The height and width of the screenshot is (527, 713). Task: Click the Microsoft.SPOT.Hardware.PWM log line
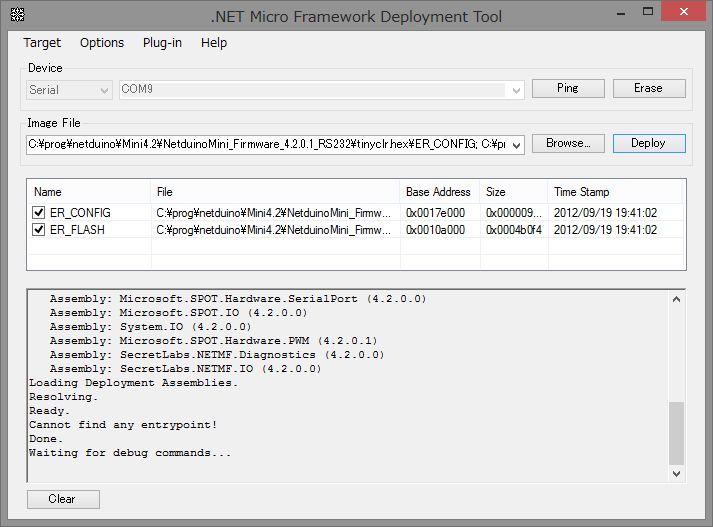point(214,341)
